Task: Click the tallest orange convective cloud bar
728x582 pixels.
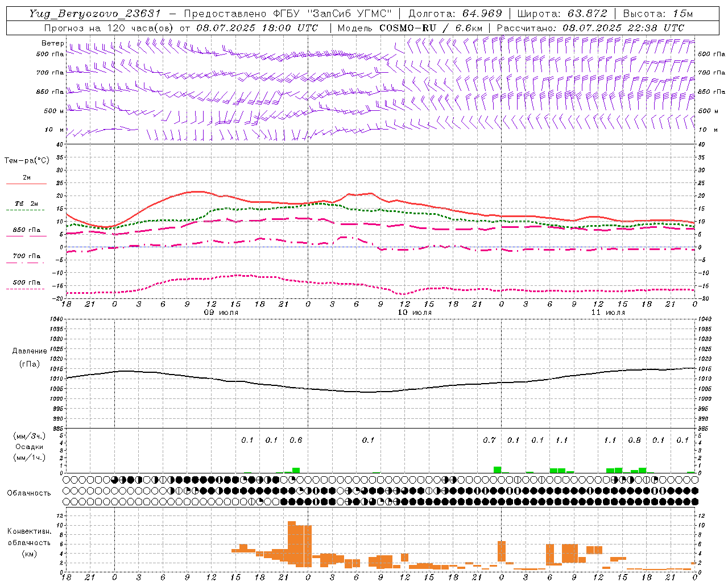Action: pyautogui.click(x=292, y=543)
